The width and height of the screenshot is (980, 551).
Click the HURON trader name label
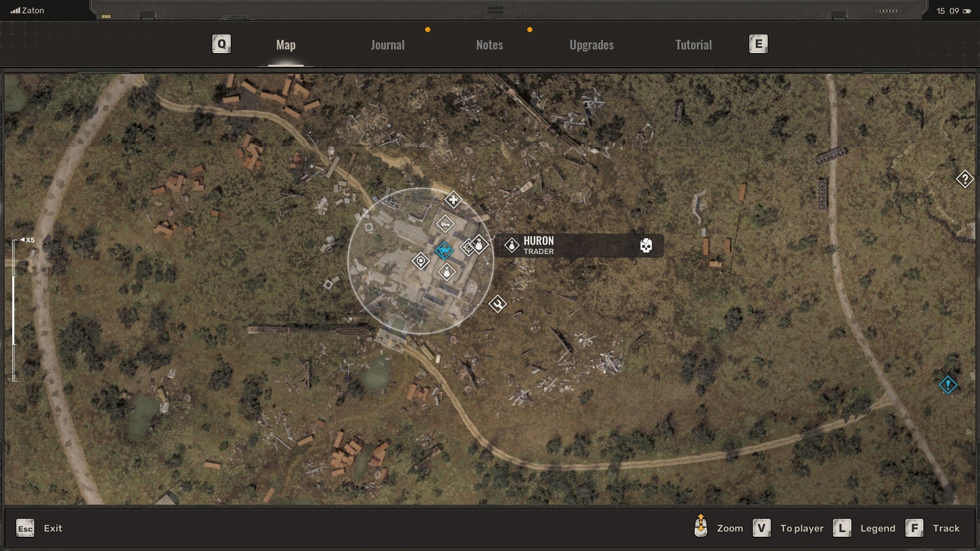point(538,241)
